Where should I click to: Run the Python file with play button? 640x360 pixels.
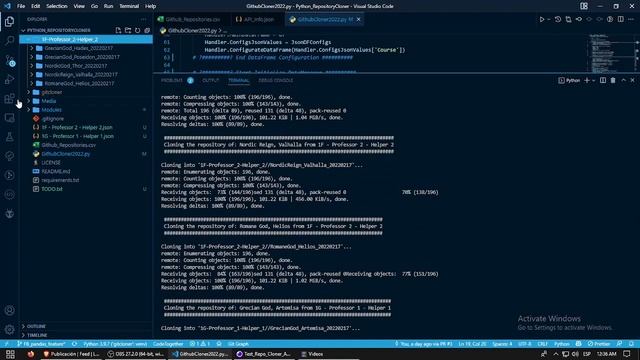click(x=542, y=19)
